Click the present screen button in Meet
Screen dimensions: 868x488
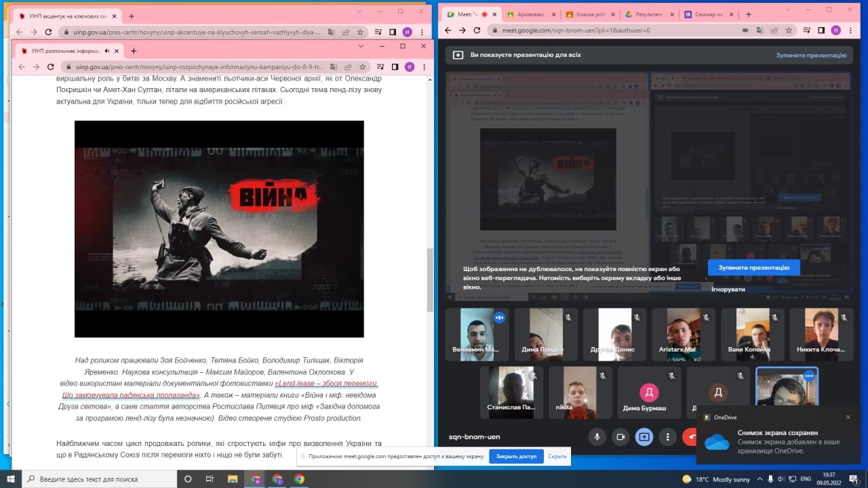point(644,437)
